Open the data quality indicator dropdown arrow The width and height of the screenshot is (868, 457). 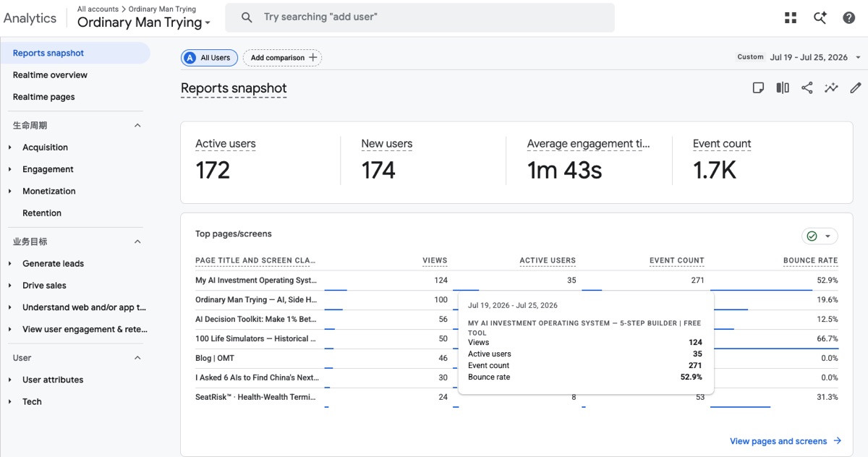pos(827,236)
